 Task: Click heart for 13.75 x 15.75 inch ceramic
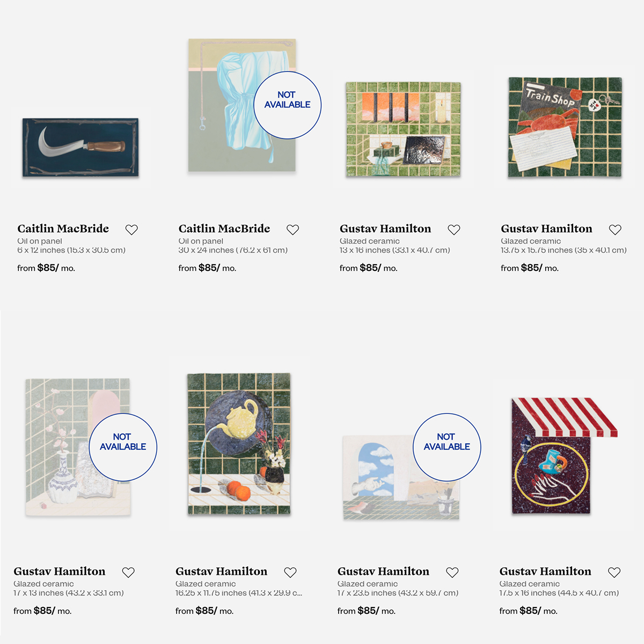tap(615, 230)
